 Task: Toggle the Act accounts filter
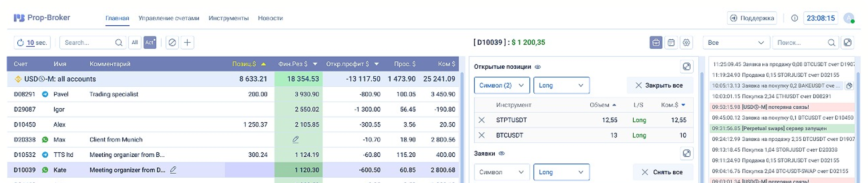pos(150,43)
